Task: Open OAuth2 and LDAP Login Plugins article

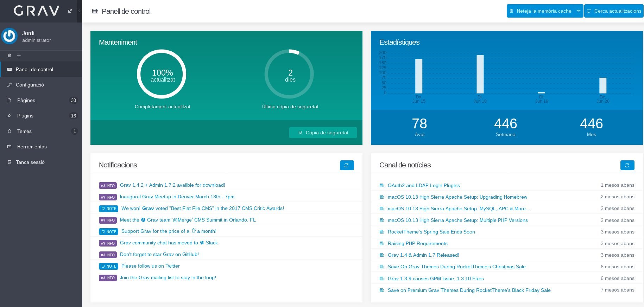Action: [x=424, y=185]
